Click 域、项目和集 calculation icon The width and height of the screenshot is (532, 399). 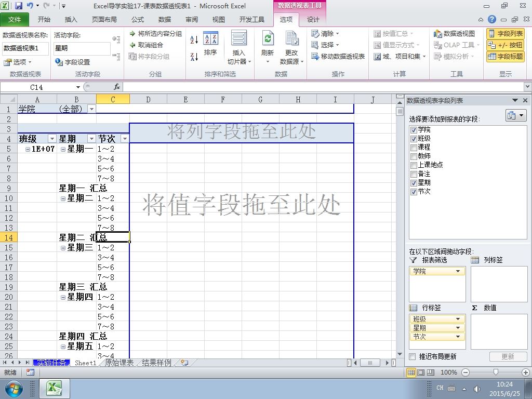point(400,56)
